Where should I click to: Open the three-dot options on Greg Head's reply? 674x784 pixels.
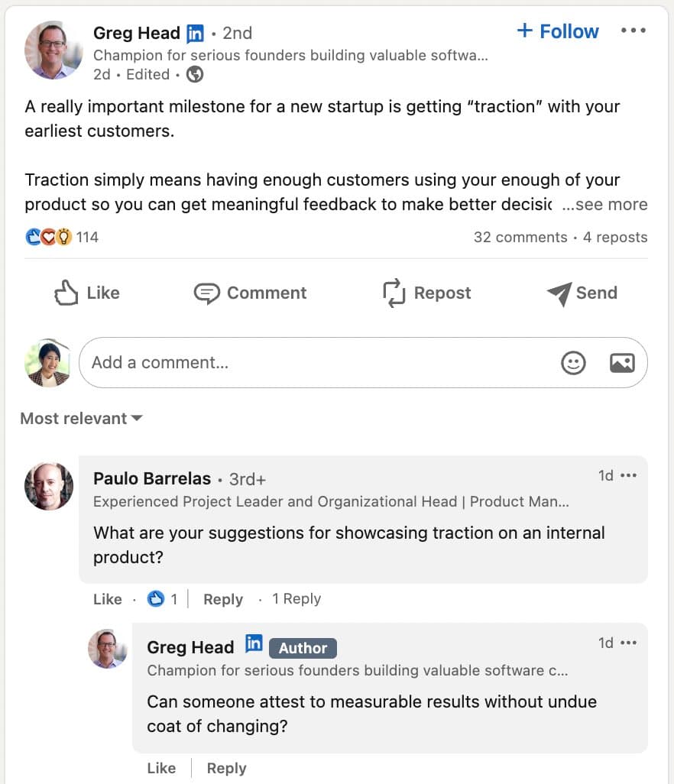tap(628, 643)
